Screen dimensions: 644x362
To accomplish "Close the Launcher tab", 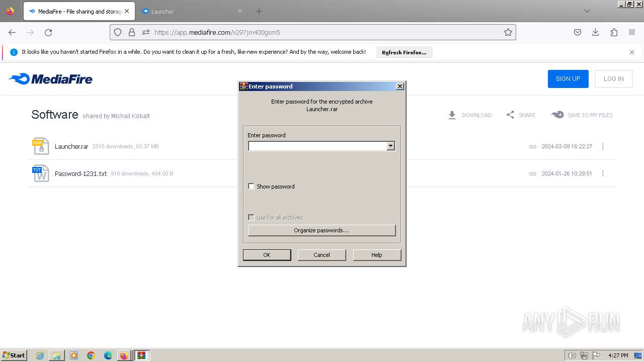I will (240, 11).
